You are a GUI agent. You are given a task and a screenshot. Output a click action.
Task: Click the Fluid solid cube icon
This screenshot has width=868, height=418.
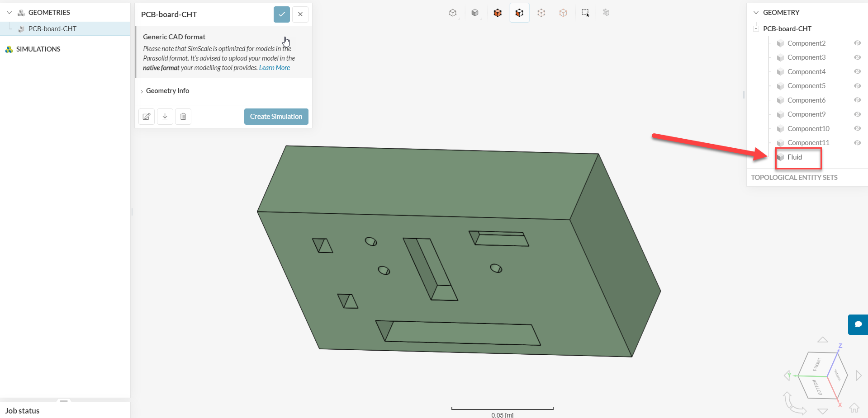click(x=780, y=157)
